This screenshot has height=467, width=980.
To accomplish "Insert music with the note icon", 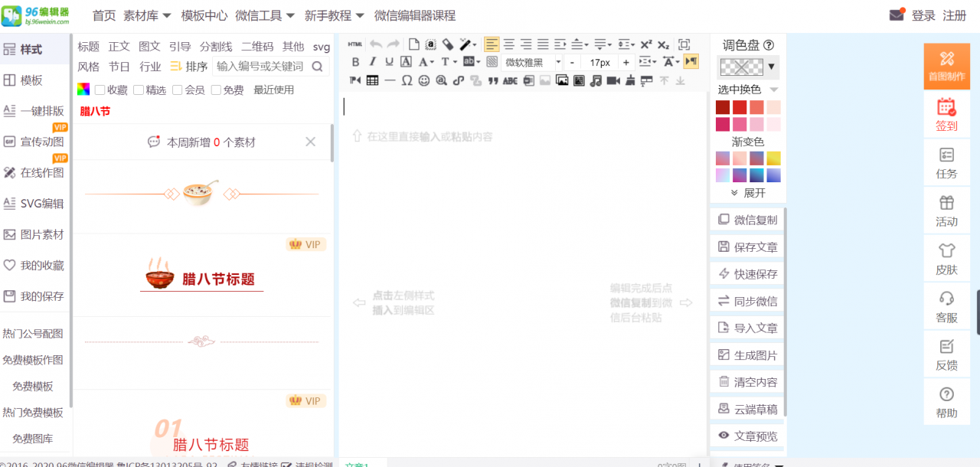I will [x=596, y=80].
